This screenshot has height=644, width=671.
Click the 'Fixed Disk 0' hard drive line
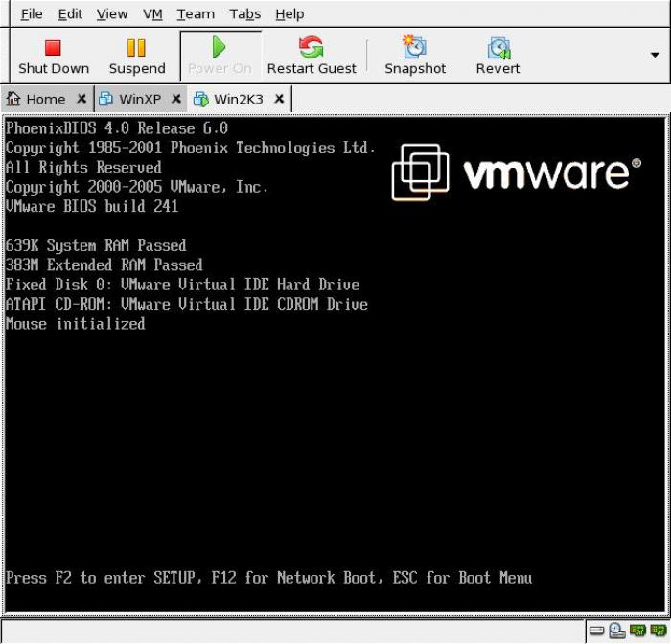click(183, 285)
